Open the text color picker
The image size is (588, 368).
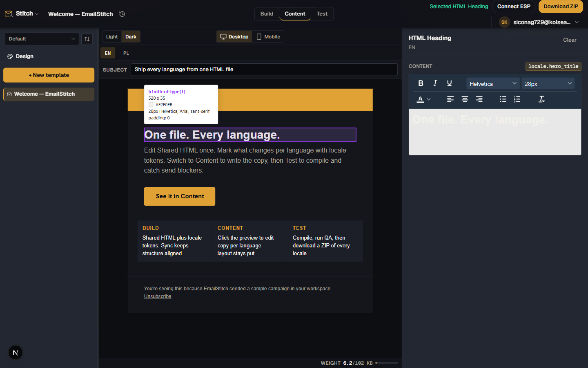coord(424,99)
